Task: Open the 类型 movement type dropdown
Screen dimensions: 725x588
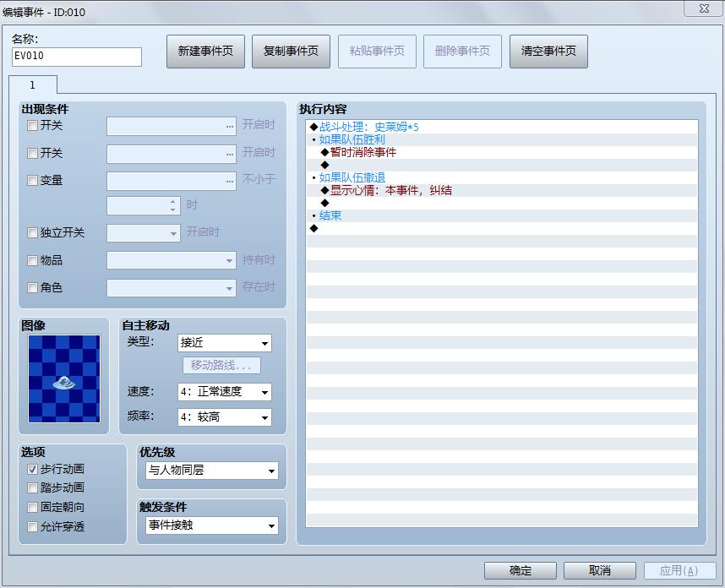Action: (224, 343)
